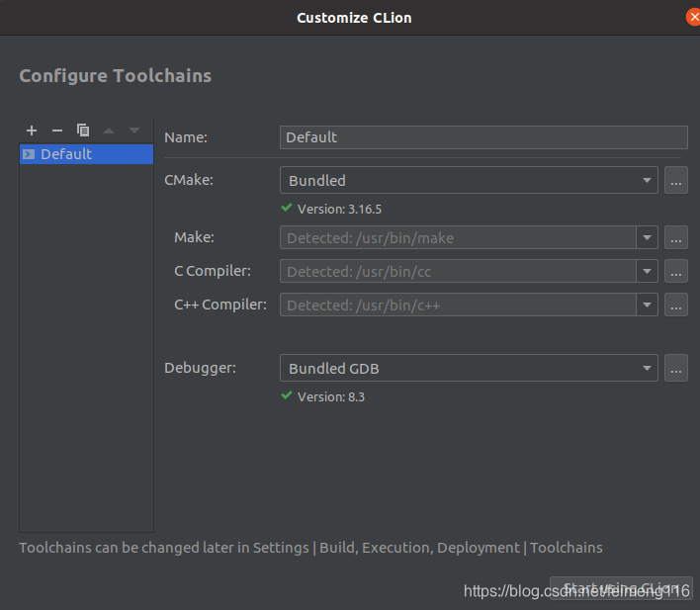Screen dimensions: 700x610
Task: Browse for CMake executable
Action: tap(676, 180)
